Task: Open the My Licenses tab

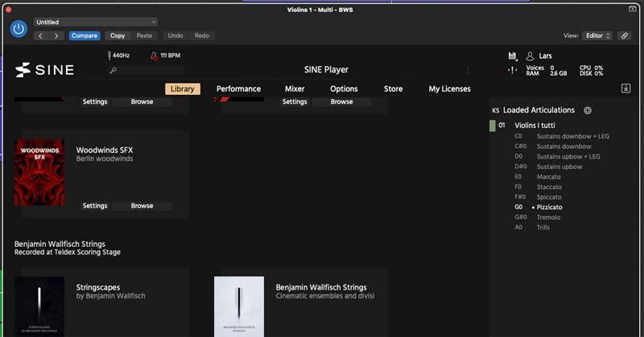Action: pos(449,88)
